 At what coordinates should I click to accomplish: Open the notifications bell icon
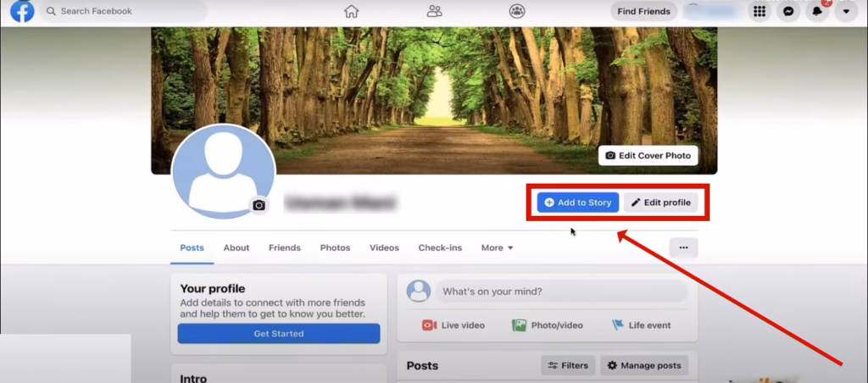coord(817,12)
